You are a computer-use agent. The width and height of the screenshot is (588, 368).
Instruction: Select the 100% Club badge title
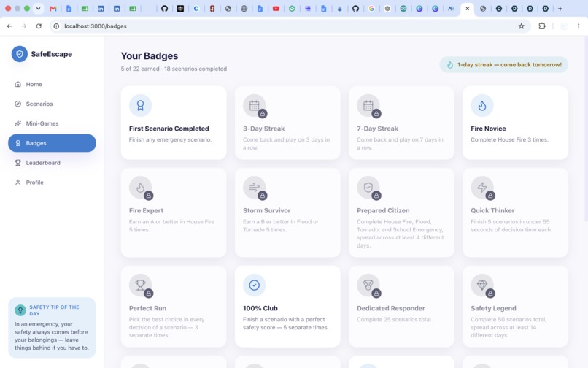pyautogui.click(x=260, y=308)
